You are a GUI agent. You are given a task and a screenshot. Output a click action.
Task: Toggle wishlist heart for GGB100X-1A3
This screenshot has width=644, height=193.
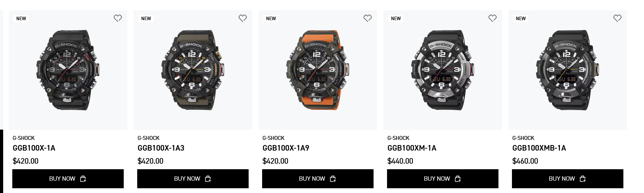coord(243,18)
